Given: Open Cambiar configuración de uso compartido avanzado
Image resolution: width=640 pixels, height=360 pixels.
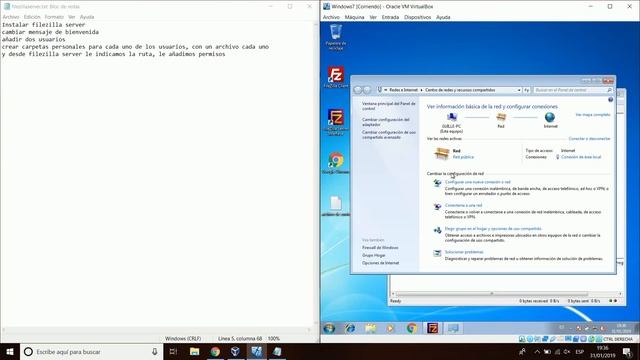Looking at the screenshot, I should [389, 135].
